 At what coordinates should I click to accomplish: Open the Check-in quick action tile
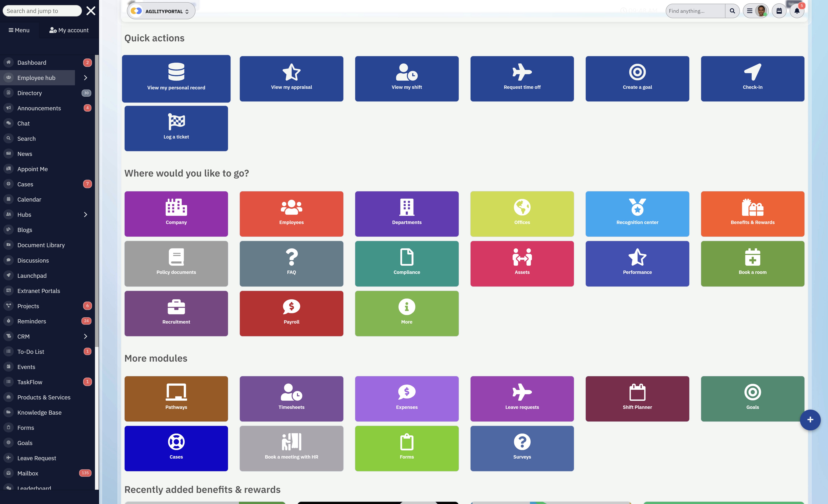[x=752, y=79]
